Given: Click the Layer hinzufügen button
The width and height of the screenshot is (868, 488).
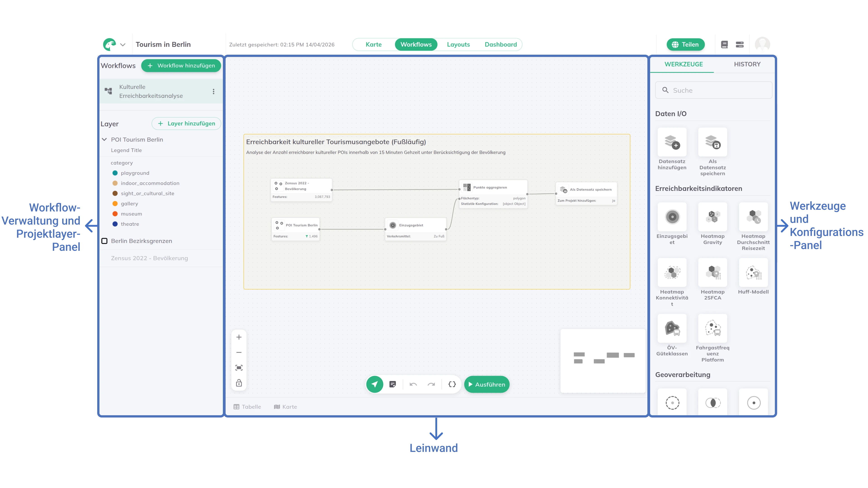Looking at the screenshot, I should coord(186,124).
